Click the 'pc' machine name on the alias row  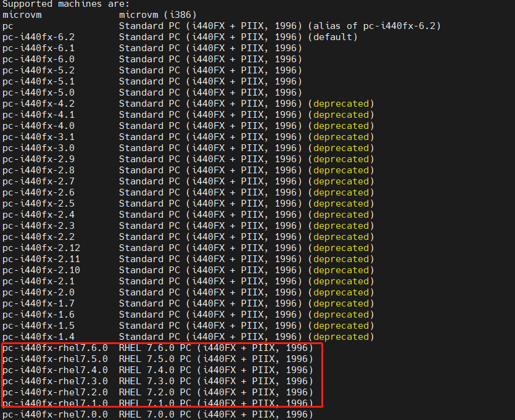pyautogui.click(x=8, y=25)
